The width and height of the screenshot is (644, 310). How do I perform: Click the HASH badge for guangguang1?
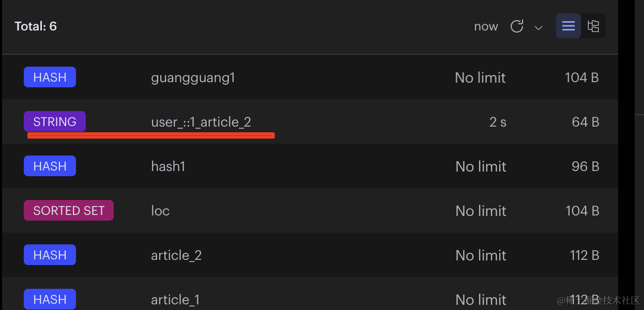point(50,78)
